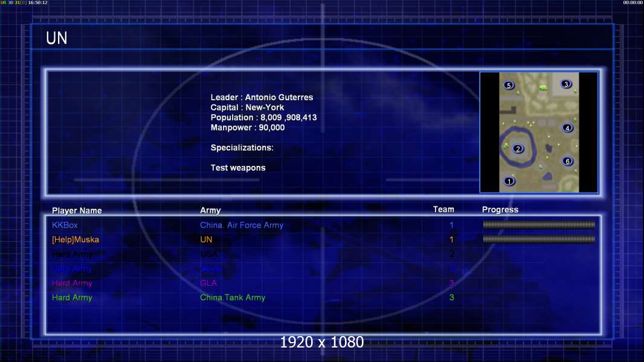Click team number 1 in the KKBox row
Image resolution: width=644 pixels, height=362 pixels.
[451, 225]
